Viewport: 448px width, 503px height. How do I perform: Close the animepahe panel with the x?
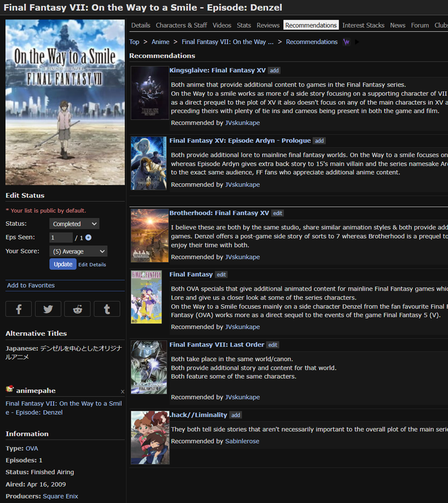(123, 391)
